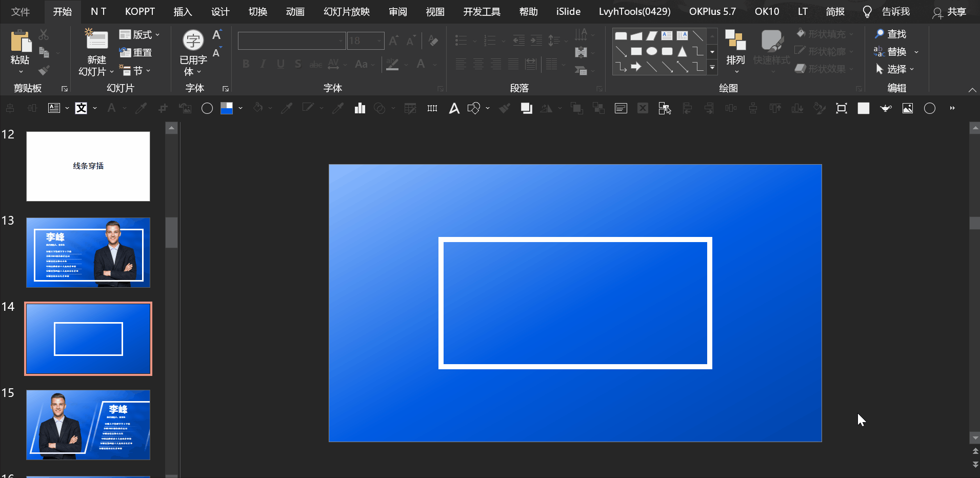This screenshot has width=980, height=478.
Task: Click the 已用字体 used fonts button
Action: (193, 53)
